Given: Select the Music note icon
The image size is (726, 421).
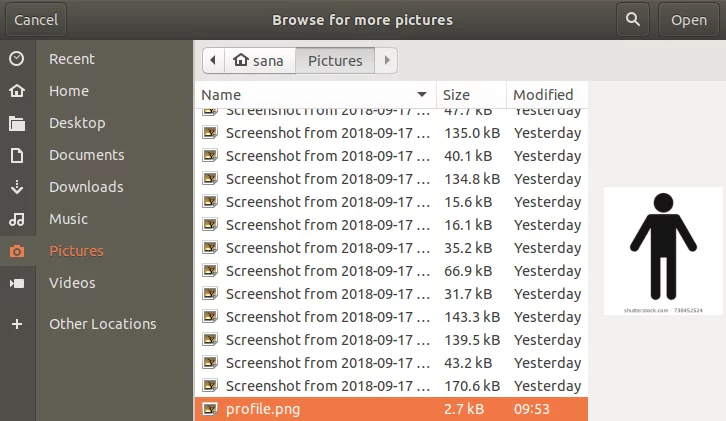Looking at the screenshot, I should [17, 219].
